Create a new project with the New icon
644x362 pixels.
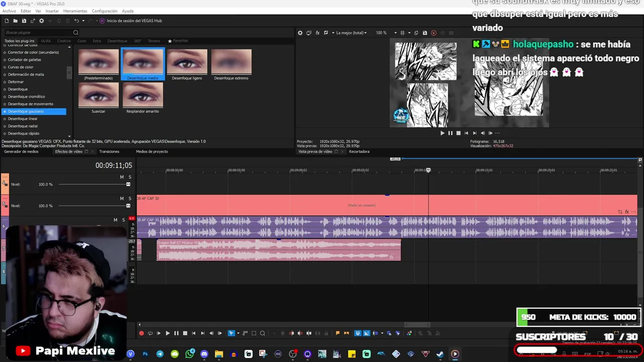coord(7,21)
